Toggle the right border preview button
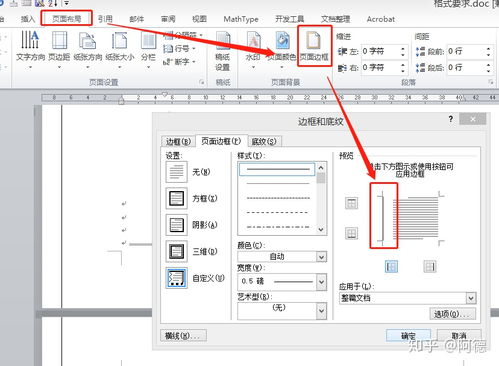The height and width of the screenshot is (366, 499). coord(430,266)
